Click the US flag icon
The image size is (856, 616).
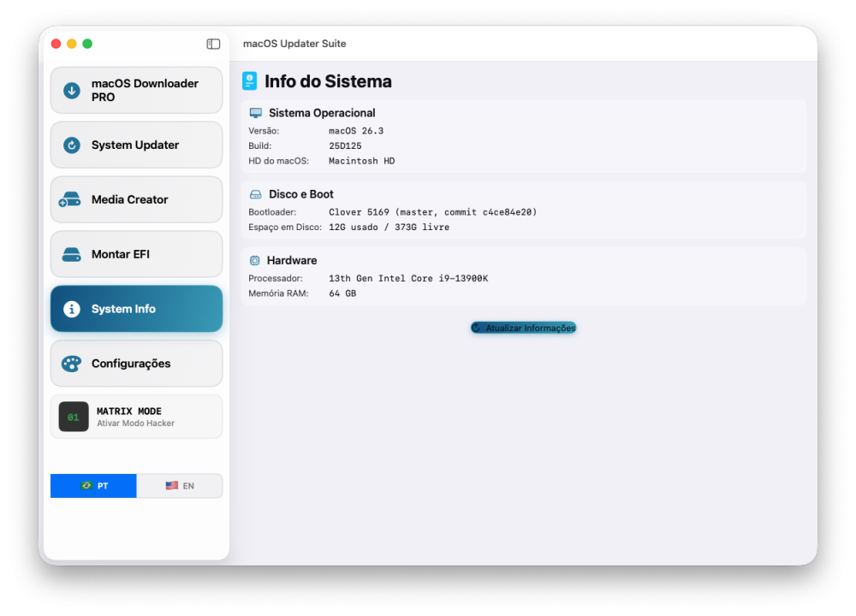[172, 486]
